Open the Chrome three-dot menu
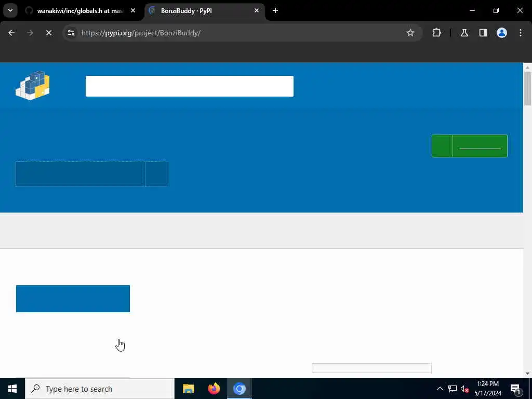Image resolution: width=532 pixels, height=399 pixels. [x=521, y=33]
